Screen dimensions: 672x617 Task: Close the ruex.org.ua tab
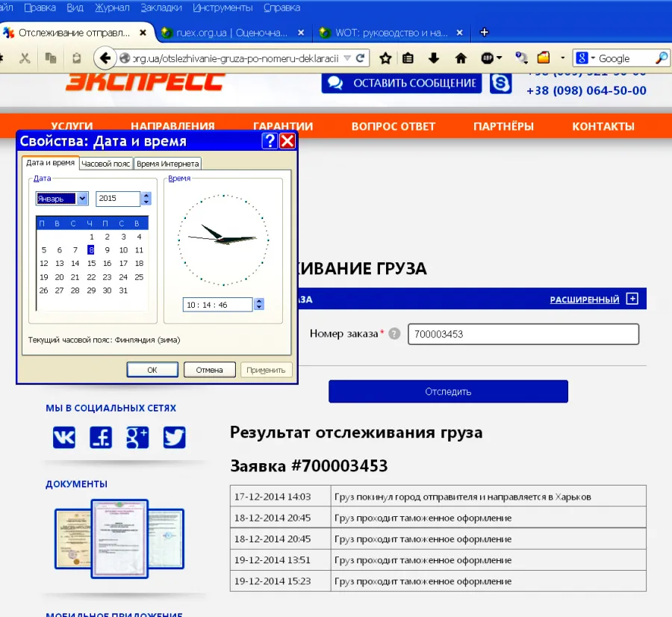pos(301,33)
